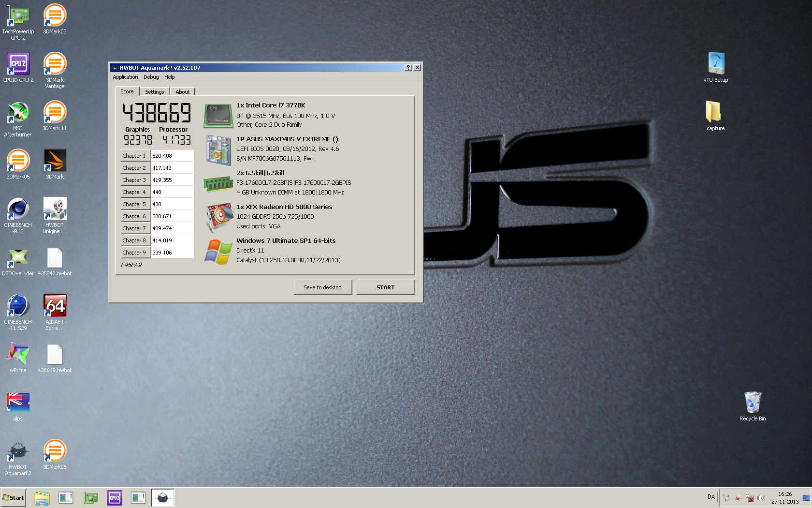Screen dimensions: 812x508
Task: Click the Windows logo icon in Aquamark
Action: click(x=218, y=252)
